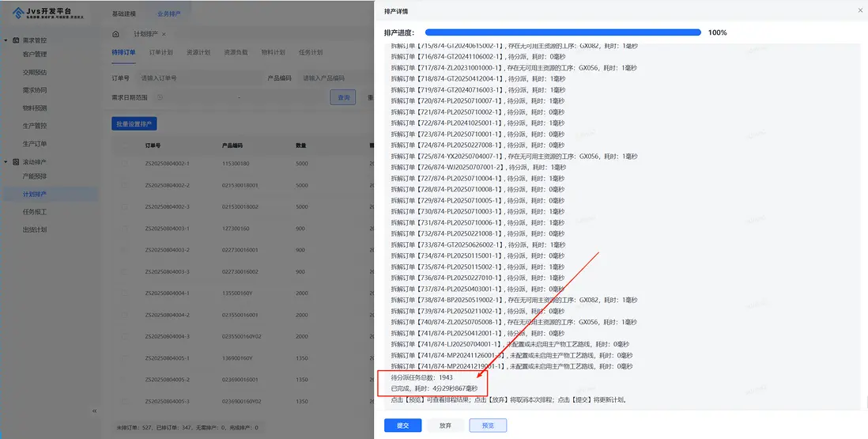The width and height of the screenshot is (868, 439).
Task: Go to the home page icon
Action: [x=115, y=34]
